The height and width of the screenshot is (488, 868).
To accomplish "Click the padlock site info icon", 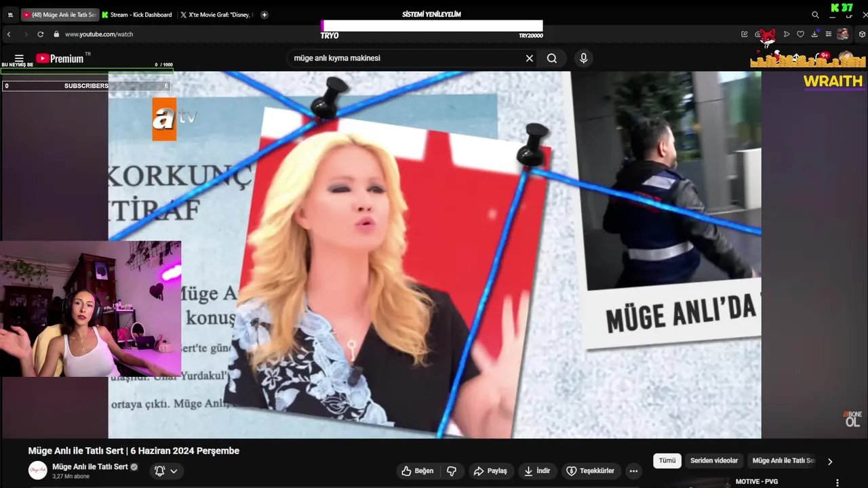I will point(56,34).
